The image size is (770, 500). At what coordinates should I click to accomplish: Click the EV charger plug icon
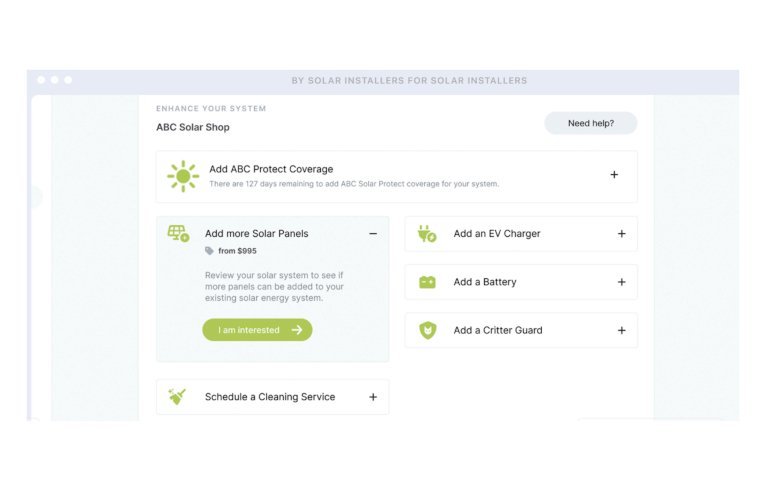pyautogui.click(x=427, y=234)
